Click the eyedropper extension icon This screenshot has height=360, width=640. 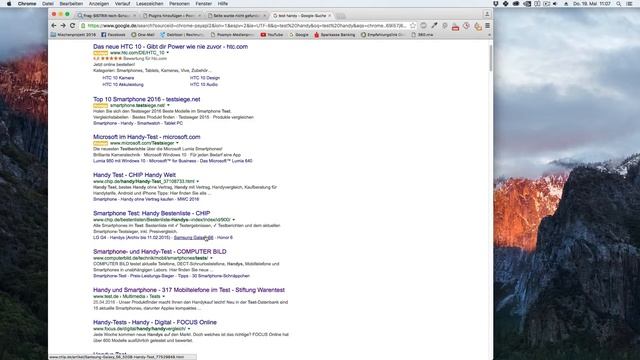(434, 26)
